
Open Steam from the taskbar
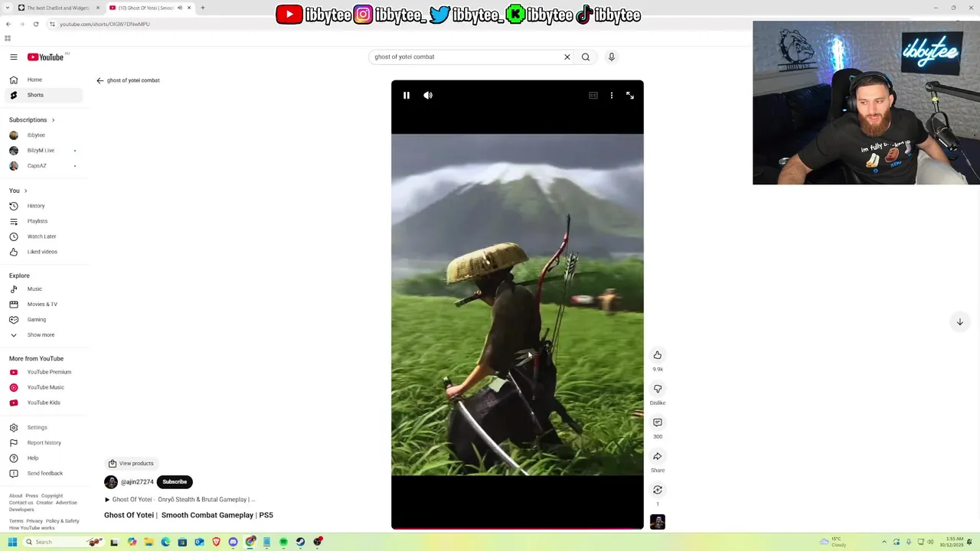pyautogui.click(x=300, y=542)
